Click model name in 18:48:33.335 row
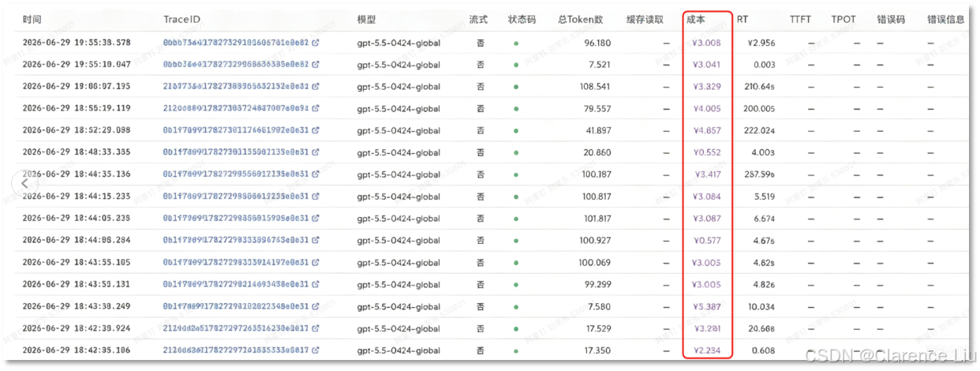 tap(399, 152)
